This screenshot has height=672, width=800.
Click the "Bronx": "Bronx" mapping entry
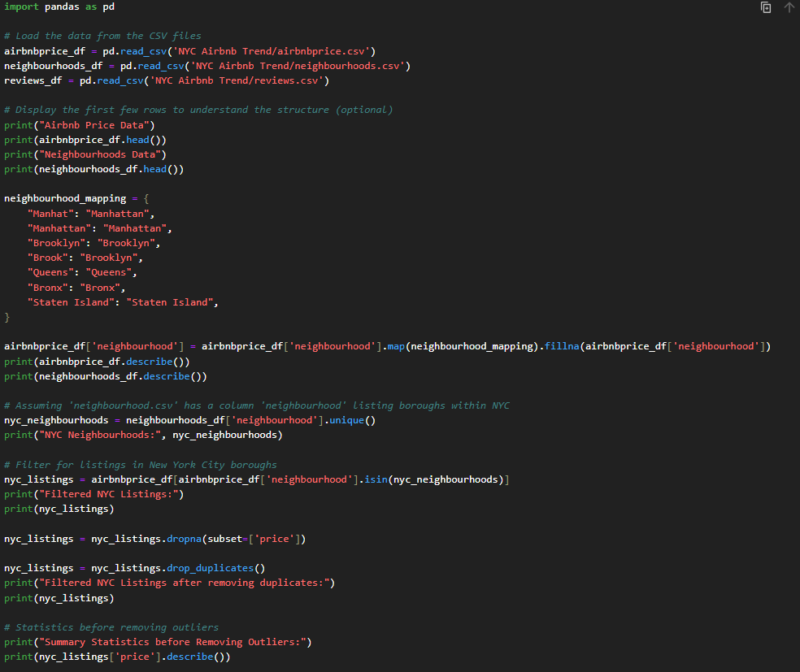(76, 288)
